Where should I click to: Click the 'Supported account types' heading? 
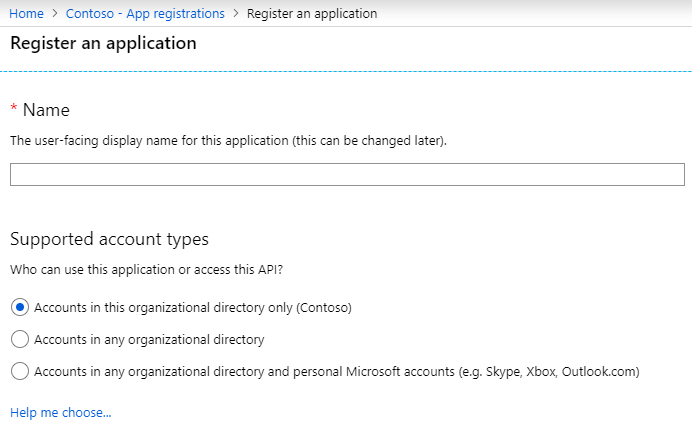click(109, 239)
